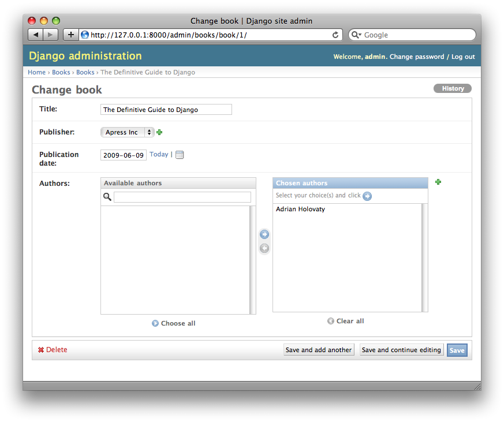
Task: Click the browser forward arrow button
Action: (51, 35)
